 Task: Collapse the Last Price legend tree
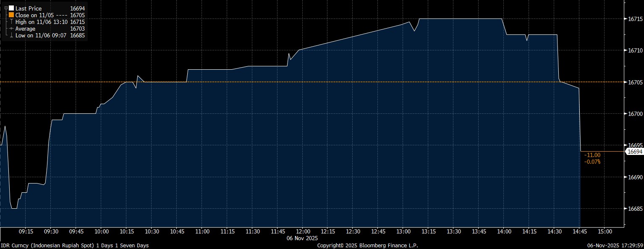pos(6,8)
